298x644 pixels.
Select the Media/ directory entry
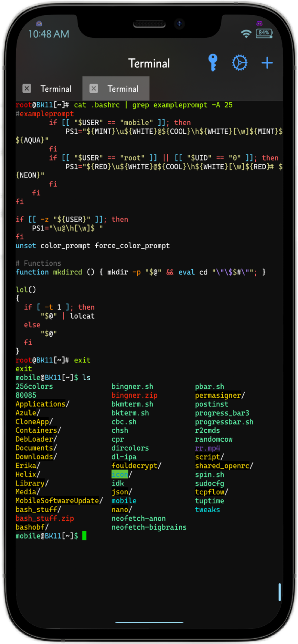point(28,492)
